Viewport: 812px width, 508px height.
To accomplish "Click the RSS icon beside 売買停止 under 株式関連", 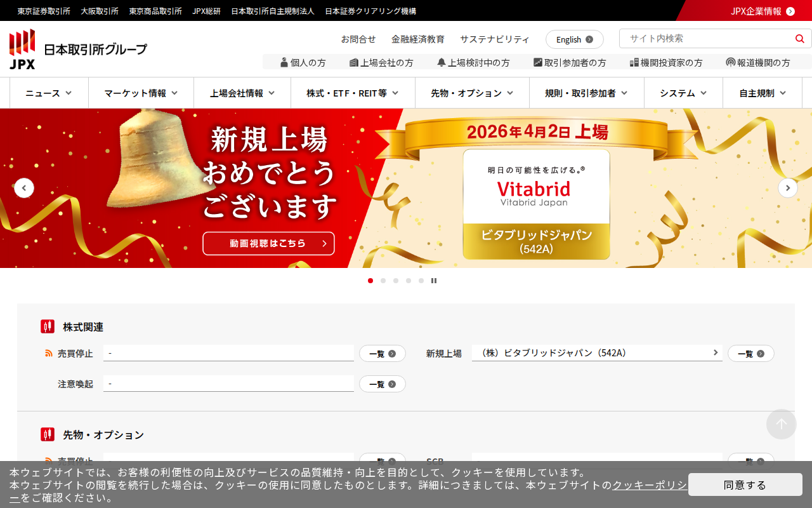I will point(49,353).
